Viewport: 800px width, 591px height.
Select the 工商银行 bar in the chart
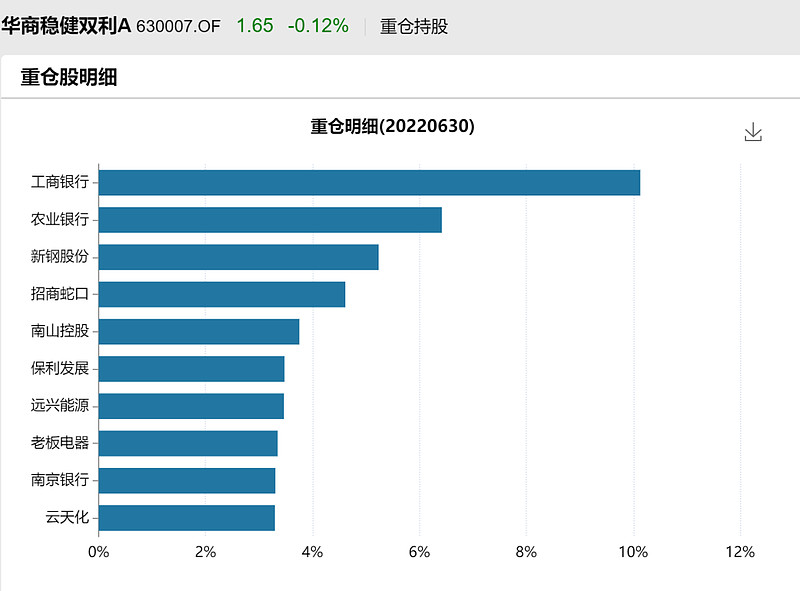[x=370, y=183]
